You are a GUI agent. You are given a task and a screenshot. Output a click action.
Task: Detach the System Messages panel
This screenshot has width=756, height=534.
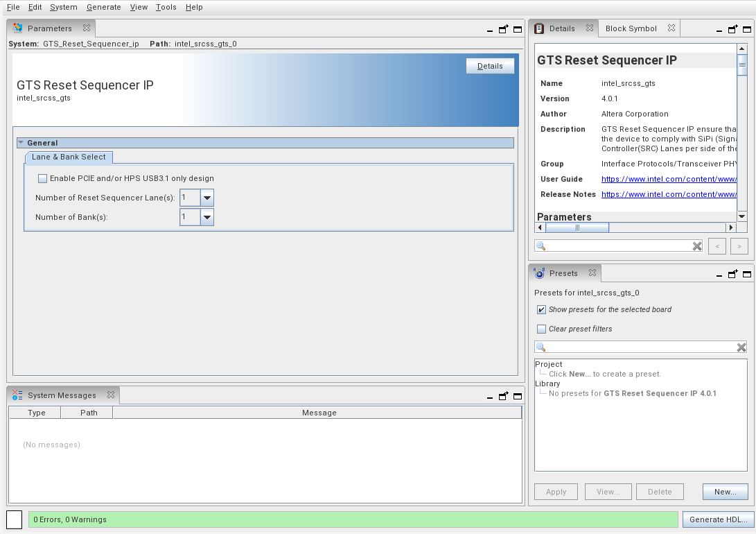point(503,396)
